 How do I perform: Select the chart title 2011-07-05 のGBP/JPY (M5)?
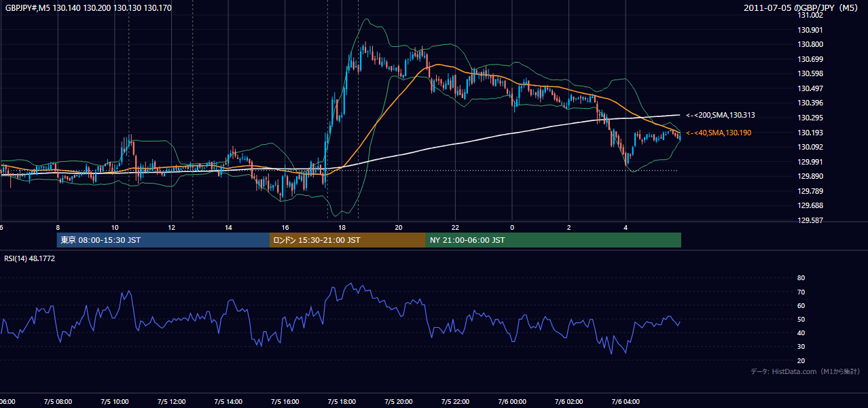pyautogui.click(x=802, y=7)
